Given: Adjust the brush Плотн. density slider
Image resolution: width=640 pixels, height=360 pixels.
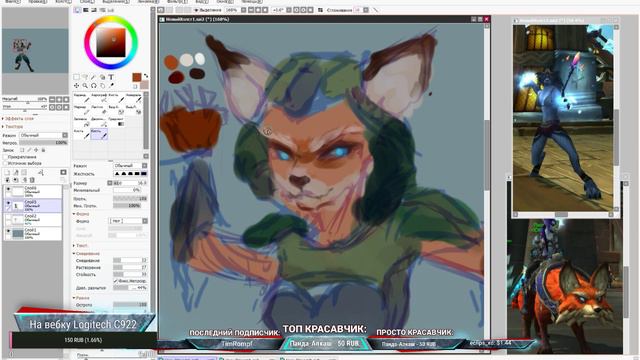Looking at the screenshot, I should [x=130, y=199].
